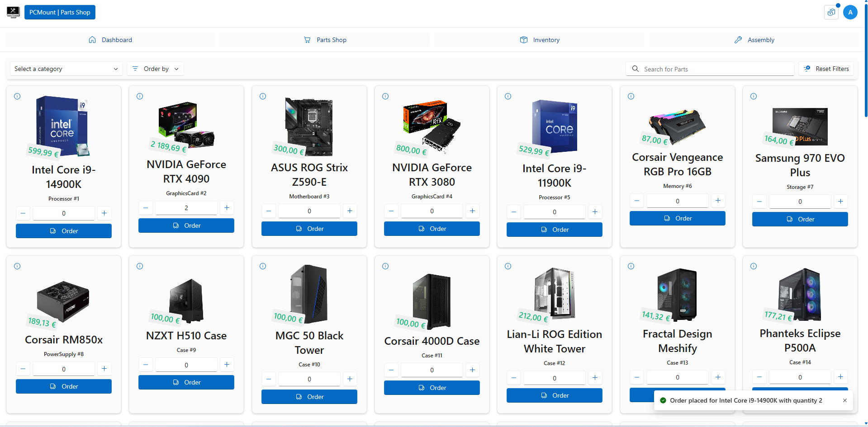This screenshot has height=427, width=868.
Task: Increase quantity of Lian-Li ROG White Tower
Action: [595, 377]
